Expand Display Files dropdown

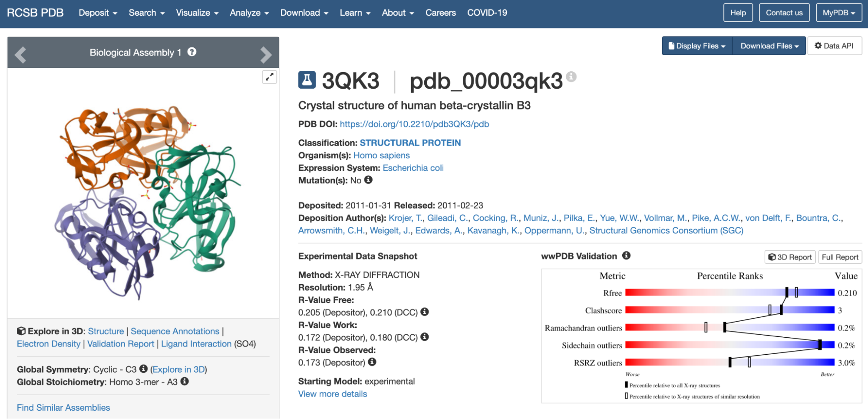697,46
